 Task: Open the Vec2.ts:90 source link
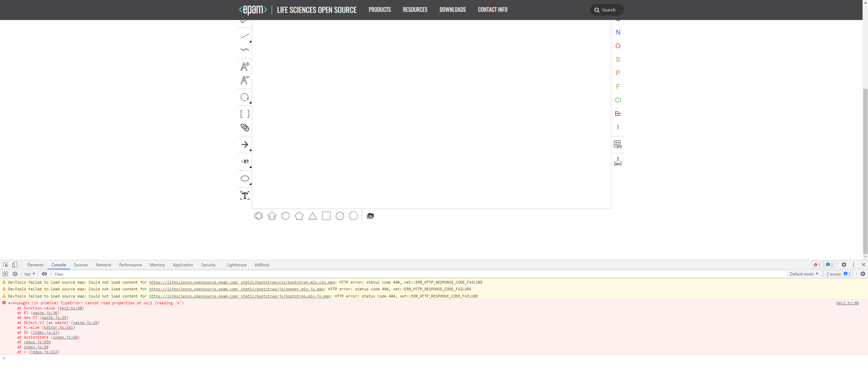pyautogui.click(x=847, y=303)
